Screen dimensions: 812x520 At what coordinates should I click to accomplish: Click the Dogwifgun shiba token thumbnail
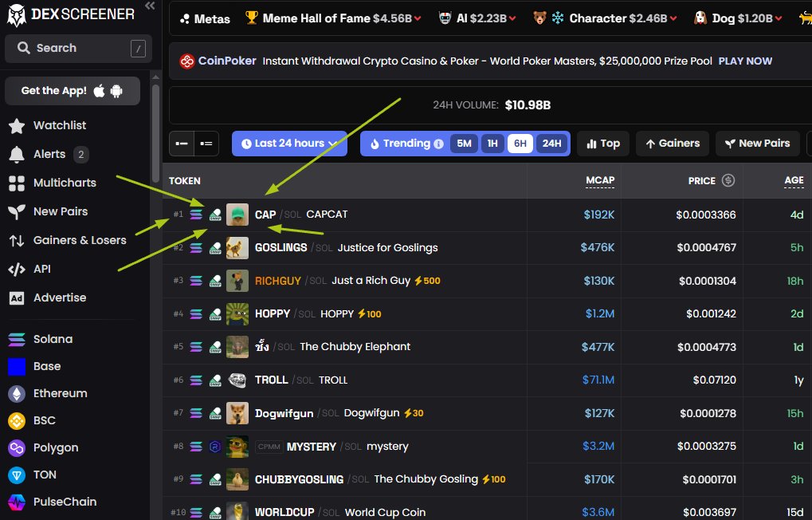click(237, 413)
